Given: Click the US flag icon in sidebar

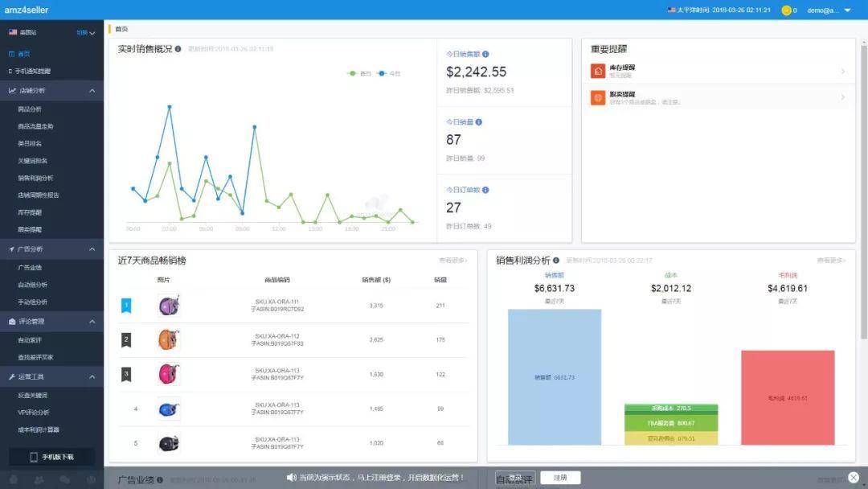Looking at the screenshot, I should point(13,32).
